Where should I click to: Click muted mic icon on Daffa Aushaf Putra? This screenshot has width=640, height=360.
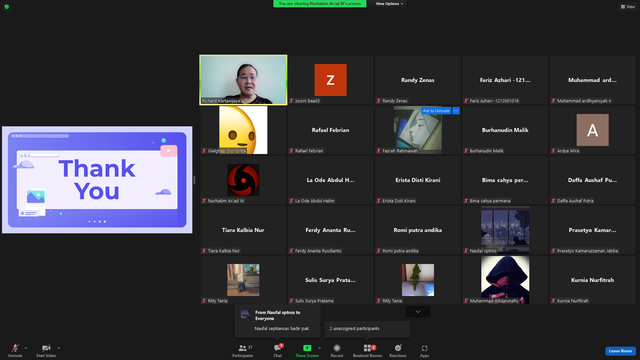pos(553,201)
